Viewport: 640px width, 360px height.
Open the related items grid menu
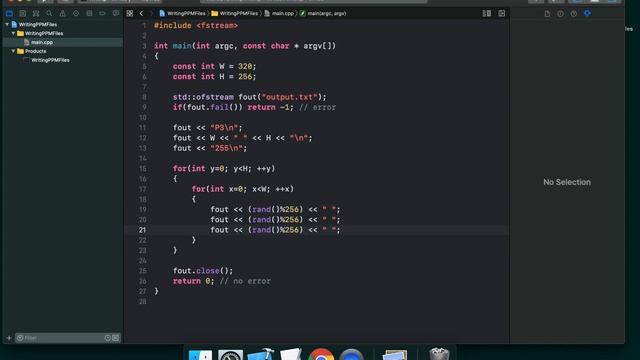[130, 13]
